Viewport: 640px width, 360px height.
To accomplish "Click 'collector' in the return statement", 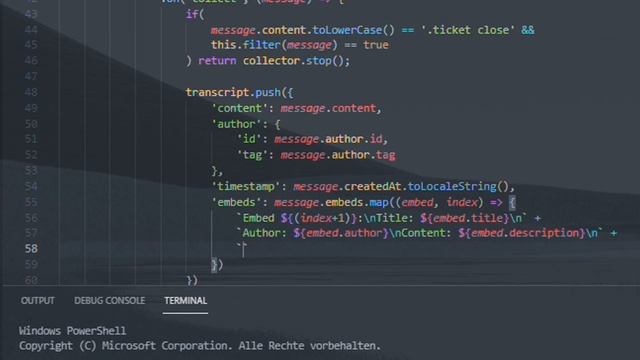I will point(271,61).
